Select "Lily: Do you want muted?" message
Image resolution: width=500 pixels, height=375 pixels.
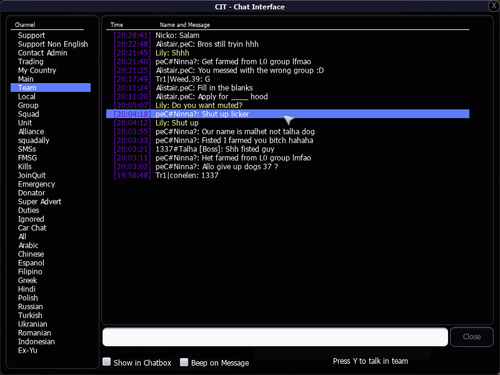[x=288, y=105]
